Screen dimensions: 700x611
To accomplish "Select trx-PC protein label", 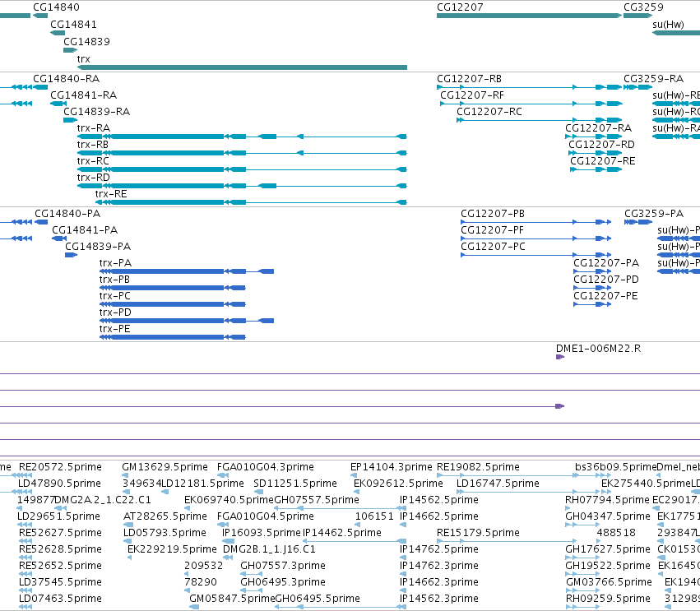I will coord(114,296).
